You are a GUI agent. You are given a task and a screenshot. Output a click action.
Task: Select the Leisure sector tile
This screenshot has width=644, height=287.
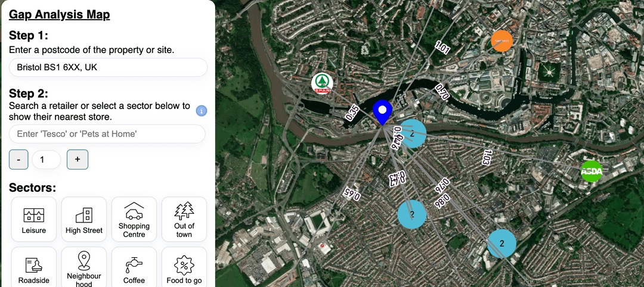coord(33,219)
